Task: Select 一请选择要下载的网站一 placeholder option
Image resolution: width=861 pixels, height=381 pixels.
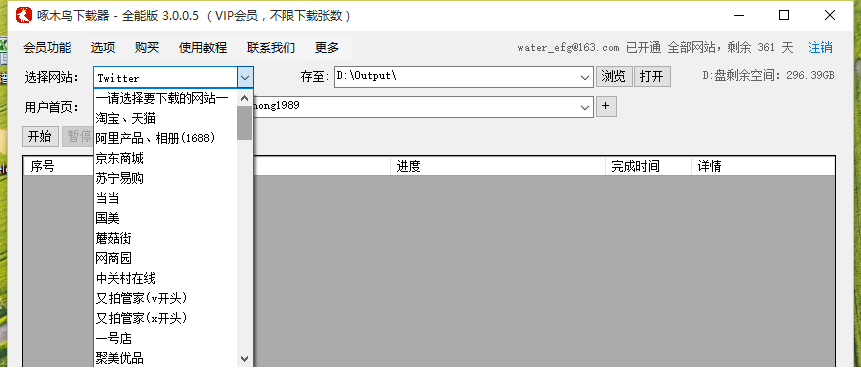Action: click(166, 99)
